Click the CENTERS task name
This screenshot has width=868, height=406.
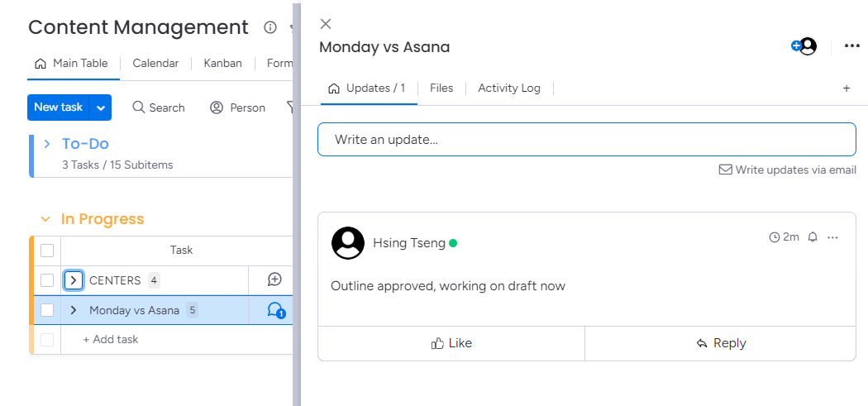(115, 280)
